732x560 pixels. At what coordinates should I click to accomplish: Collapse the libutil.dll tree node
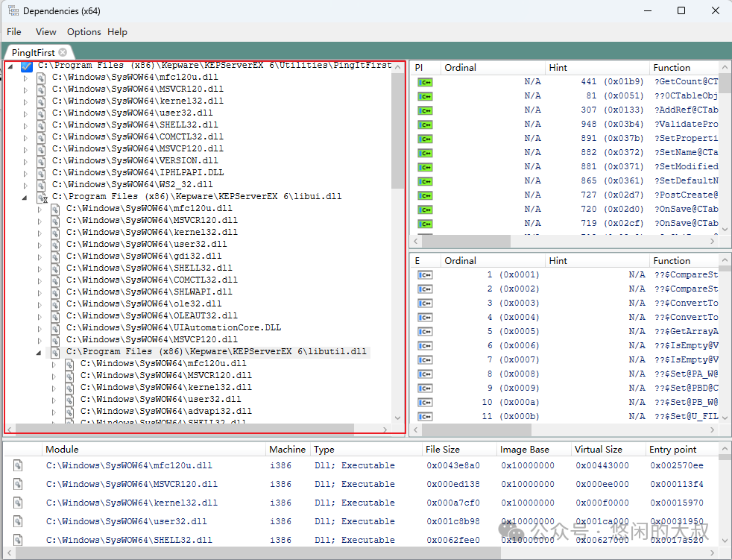(40, 351)
